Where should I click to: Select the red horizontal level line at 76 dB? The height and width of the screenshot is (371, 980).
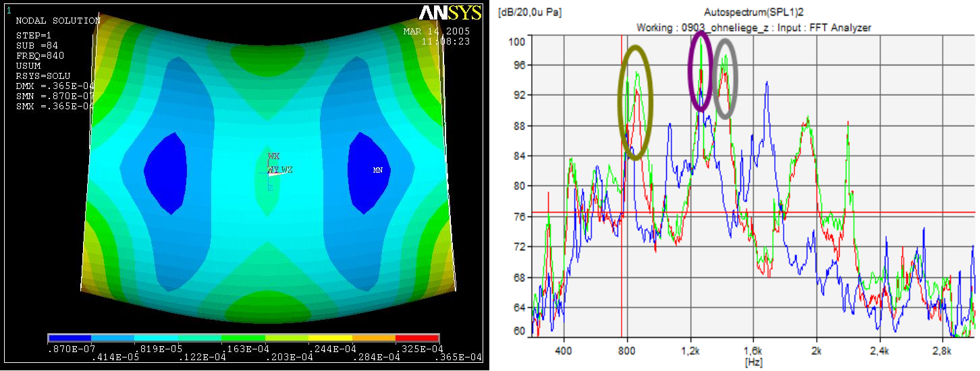(877, 212)
